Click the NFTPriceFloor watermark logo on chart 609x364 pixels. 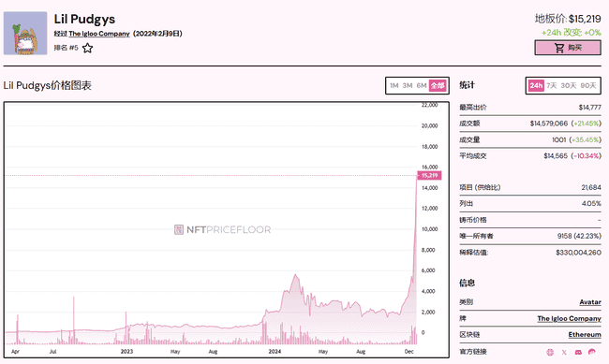click(223, 230)
